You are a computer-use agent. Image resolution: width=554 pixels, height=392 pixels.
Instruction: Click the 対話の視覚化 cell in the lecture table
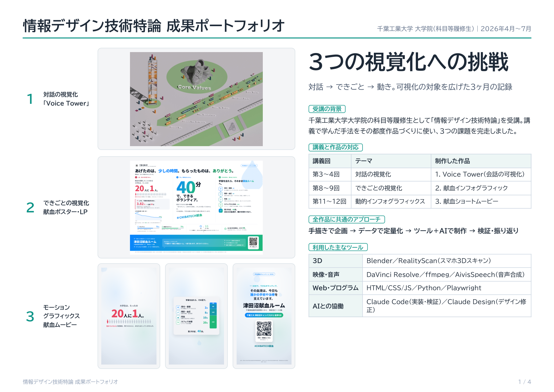tap(391, 174)
